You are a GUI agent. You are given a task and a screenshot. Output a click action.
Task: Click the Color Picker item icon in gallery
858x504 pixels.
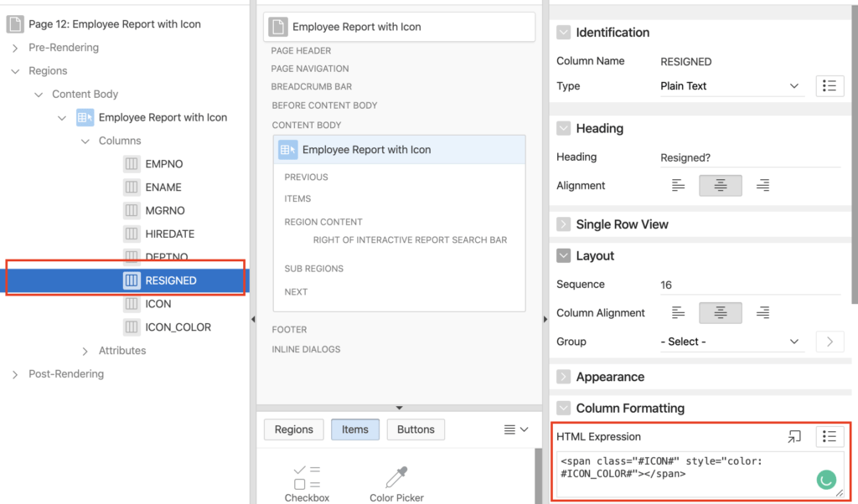tap(396, 476)
